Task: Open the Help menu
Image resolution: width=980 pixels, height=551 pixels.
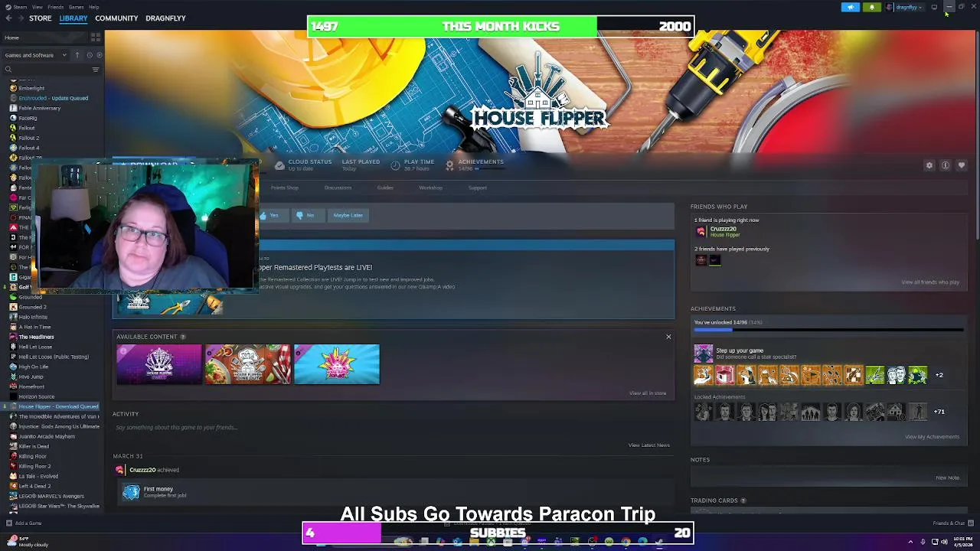Action: [x=93, y=7]
